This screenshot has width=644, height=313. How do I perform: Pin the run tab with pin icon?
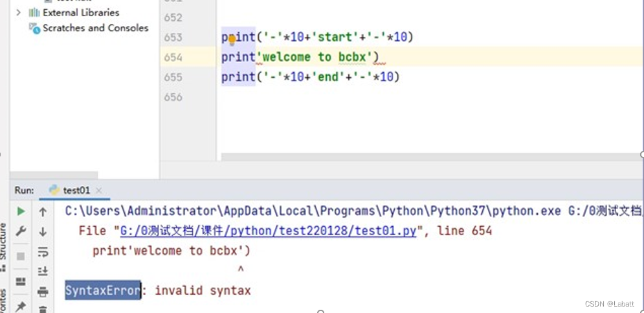[x=21, y=307]
